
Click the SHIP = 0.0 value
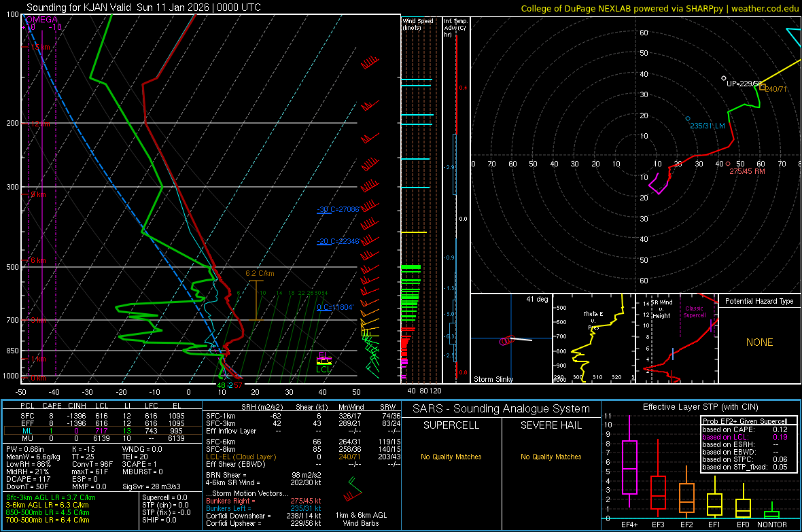pyautogui.click(x=159, y=520)
